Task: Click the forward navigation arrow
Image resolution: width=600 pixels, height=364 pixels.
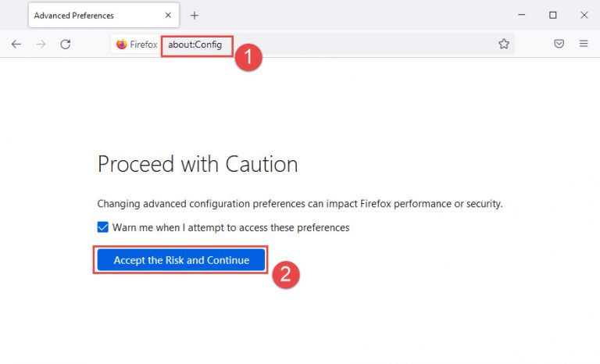Action: 41,44
